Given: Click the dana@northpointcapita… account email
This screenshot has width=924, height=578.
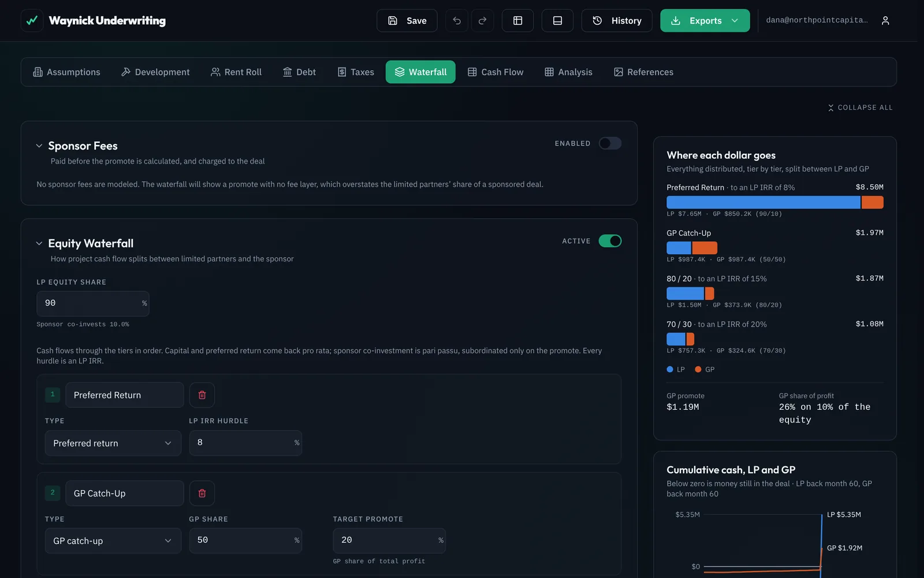Looking at the screenshot, I should coord(817,20).
